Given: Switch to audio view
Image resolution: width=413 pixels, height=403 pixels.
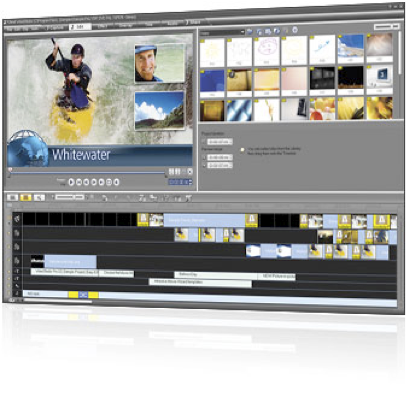Looking at the screenshot, I should 39,197.
